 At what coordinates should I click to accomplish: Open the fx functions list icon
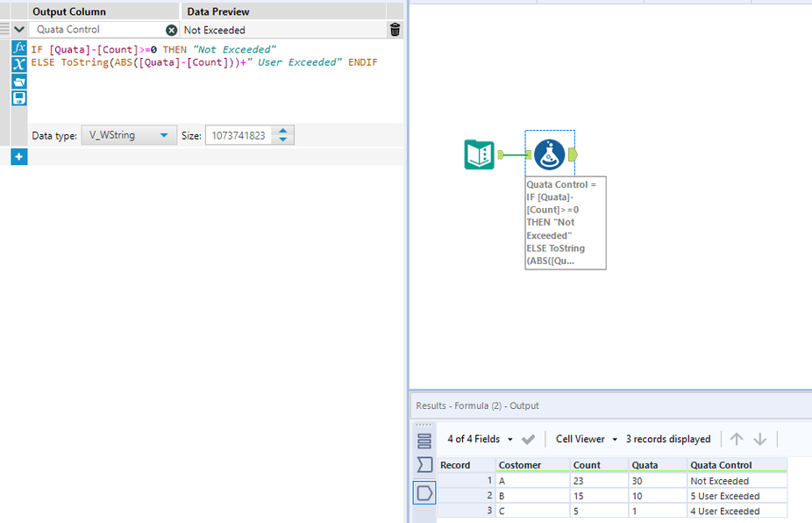pyautogui.click(x=19, y=47)
